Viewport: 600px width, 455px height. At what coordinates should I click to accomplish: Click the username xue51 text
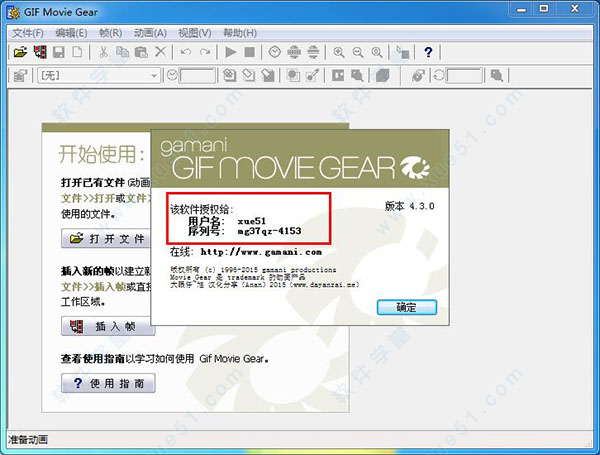pyautogui.click(x=251, y=221)
